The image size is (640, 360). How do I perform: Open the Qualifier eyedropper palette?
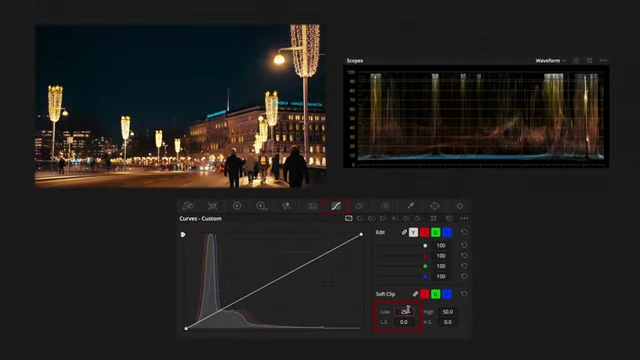[x=410, y=206]
